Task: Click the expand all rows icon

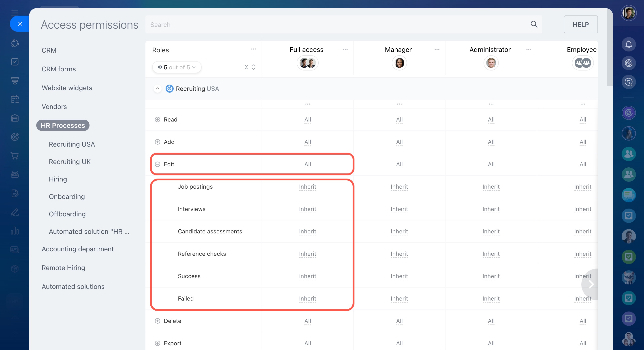Action: [x=254, y=67]
